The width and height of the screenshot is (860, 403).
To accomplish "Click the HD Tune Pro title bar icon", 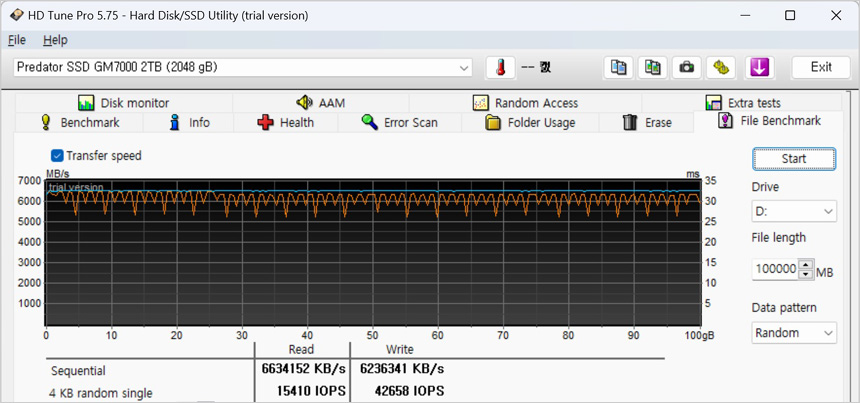I will (x=16, y=15).
